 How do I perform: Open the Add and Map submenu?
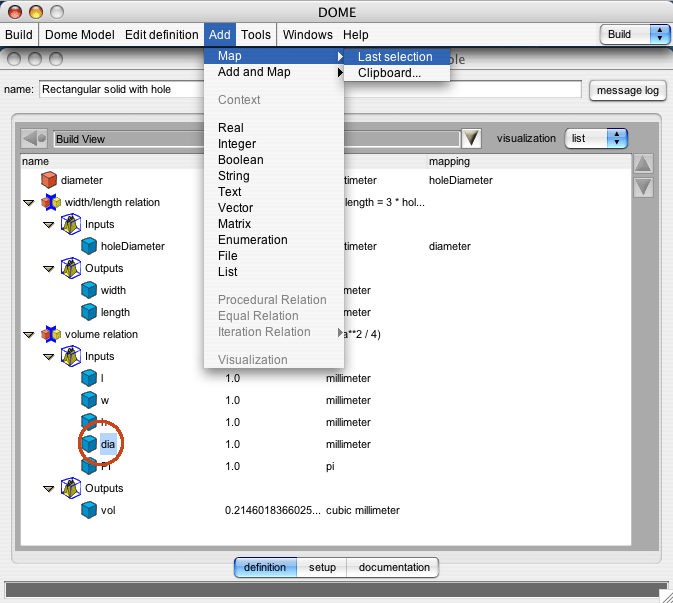click(x=274, y=72)
